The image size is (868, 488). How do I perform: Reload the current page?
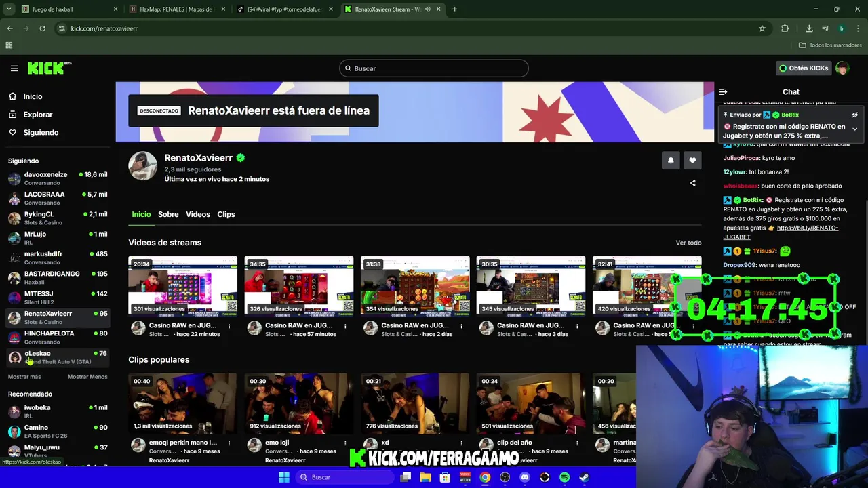(x=42, y=28)
